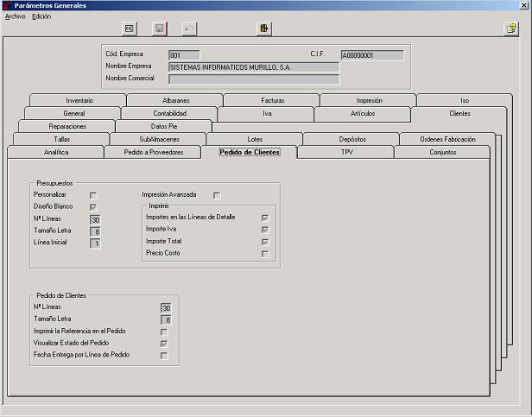
Task: Toggle the Importe Total checkbox
Action: point(265,242)
